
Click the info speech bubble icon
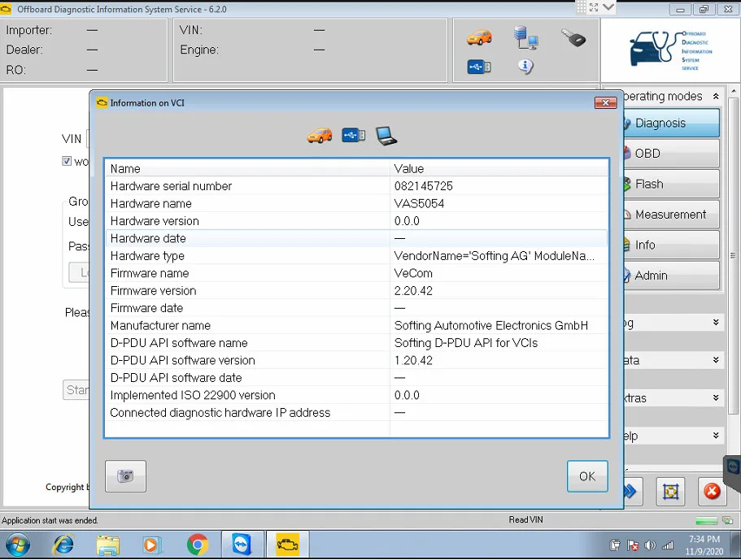[x=525, y=67]
